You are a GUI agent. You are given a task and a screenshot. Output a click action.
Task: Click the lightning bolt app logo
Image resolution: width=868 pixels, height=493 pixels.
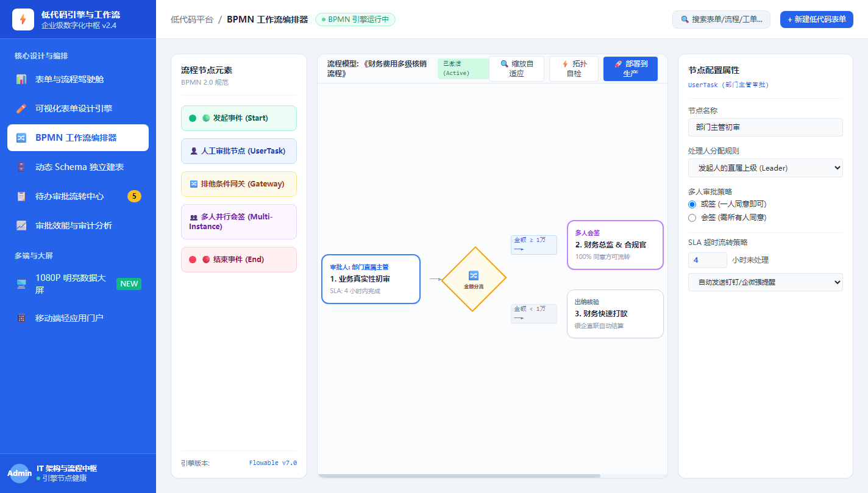pyautogui.click(x=23, y=20)
